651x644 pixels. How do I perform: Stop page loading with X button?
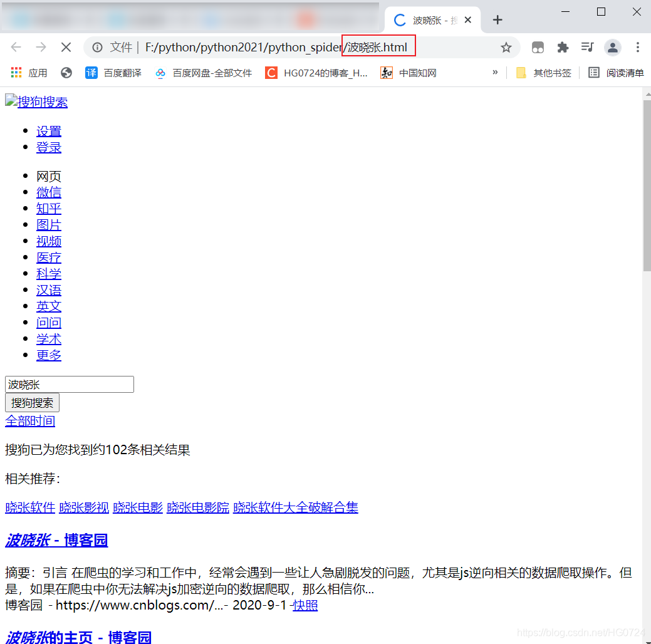(66, 48)
